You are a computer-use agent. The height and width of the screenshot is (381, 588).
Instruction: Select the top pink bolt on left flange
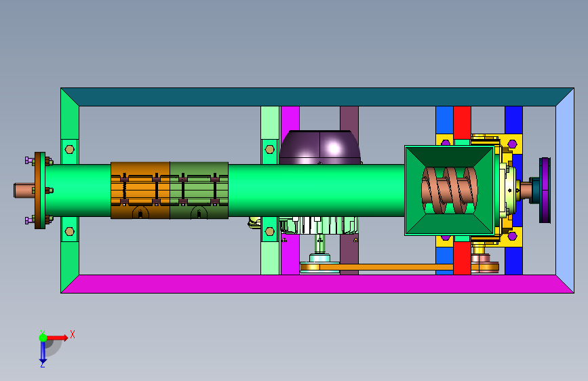click(x=30, y=161)
